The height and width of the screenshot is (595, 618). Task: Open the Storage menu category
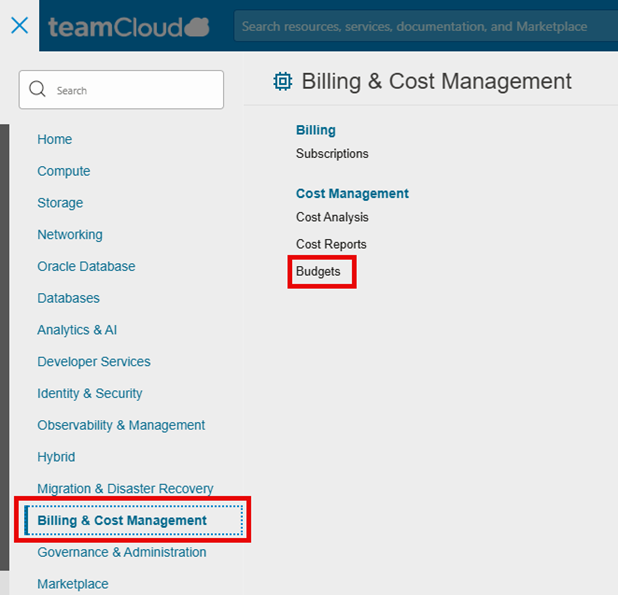click(60, 203)
